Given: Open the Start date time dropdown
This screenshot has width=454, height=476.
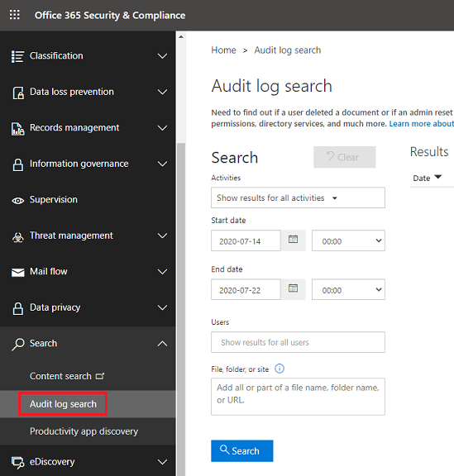Looking at the screenshot, I should 348,240.
